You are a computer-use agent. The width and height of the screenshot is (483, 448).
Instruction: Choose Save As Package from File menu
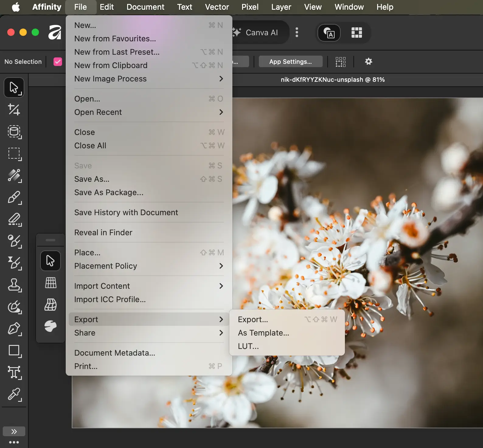109,192
